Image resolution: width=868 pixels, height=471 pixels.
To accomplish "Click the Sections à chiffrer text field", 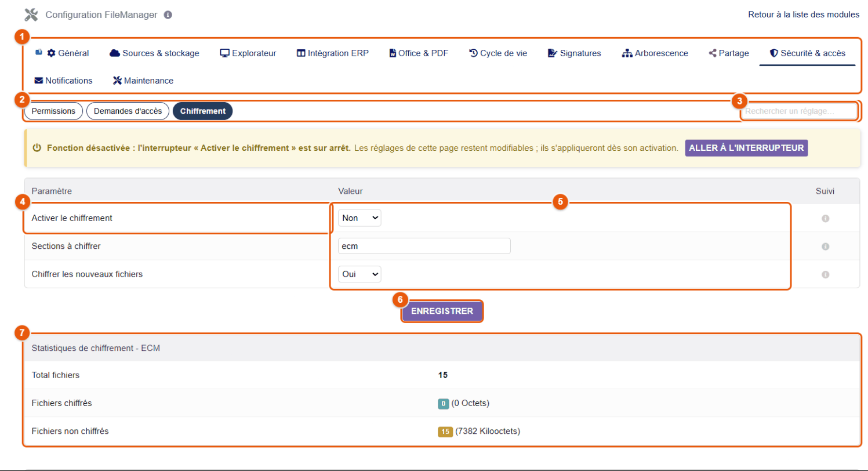I will click(424, 246).
